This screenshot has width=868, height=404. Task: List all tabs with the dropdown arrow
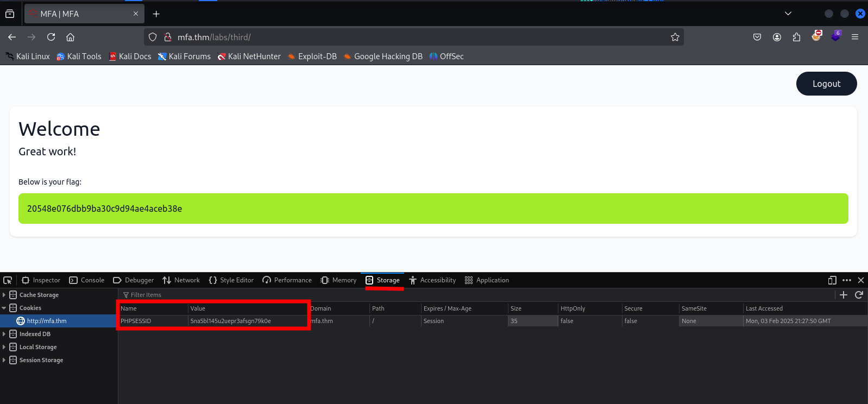[788, 14]
